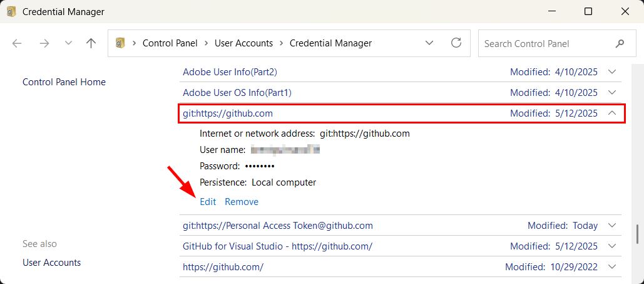This screenshot has width=644, height=284.
Task: Click Edit link for github credential
Action: coord(208,202)
